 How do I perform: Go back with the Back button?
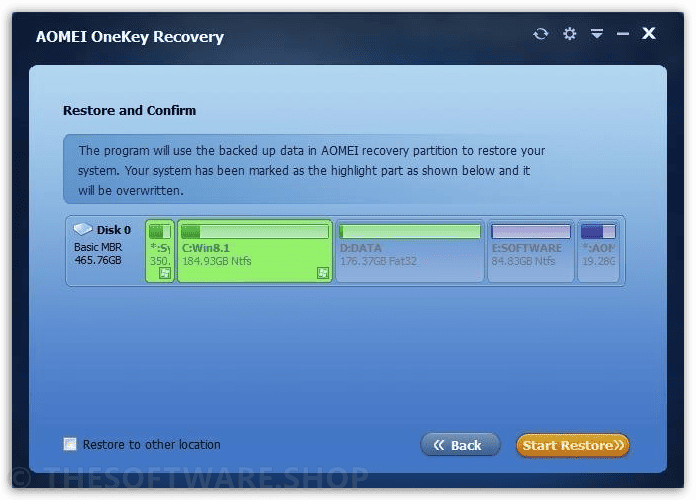point(460,445)
